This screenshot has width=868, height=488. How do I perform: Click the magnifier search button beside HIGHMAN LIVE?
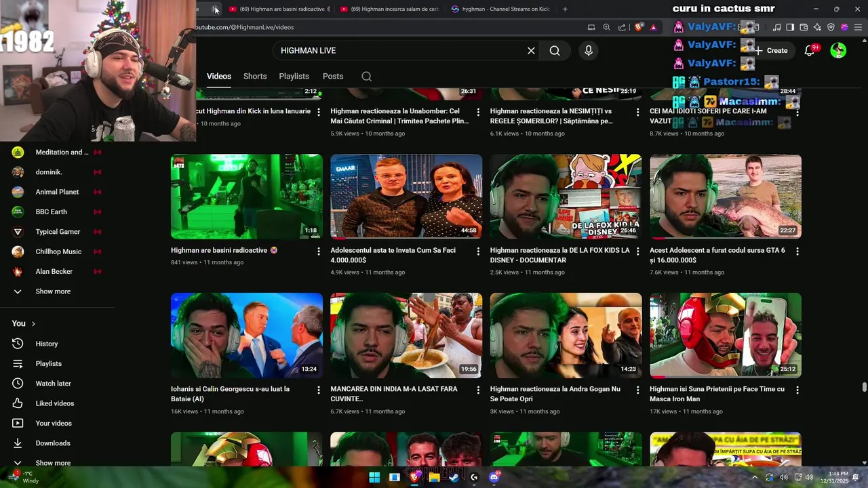[x=555, y=51]
